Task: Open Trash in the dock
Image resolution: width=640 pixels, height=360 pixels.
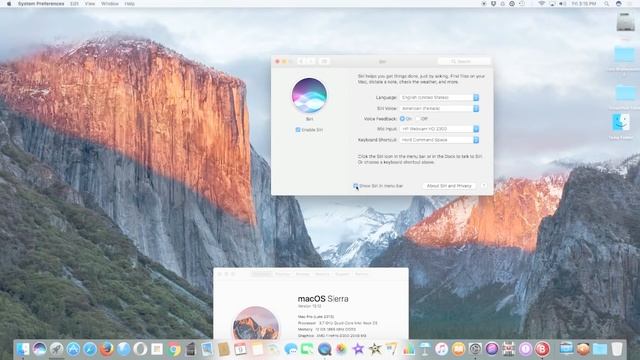Action: 617,349
